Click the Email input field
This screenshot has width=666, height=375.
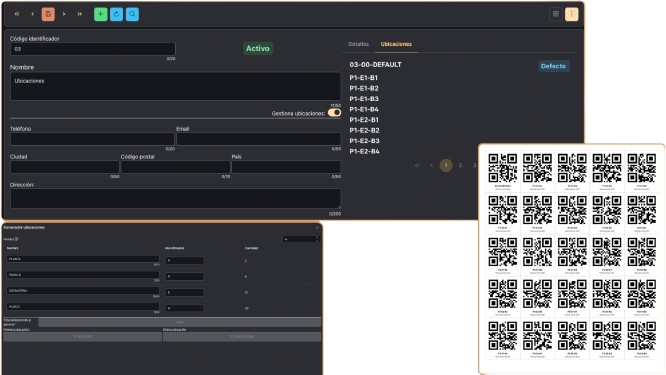pos(259,139)
